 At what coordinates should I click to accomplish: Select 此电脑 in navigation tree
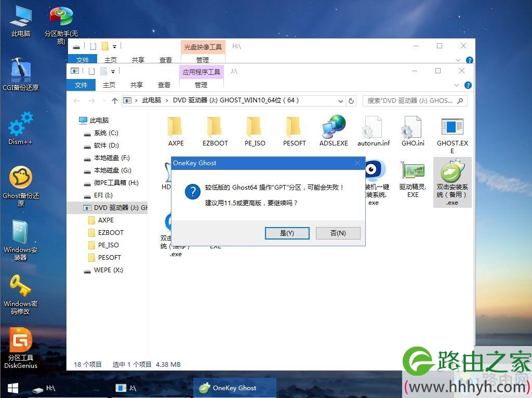pos(94,120)
